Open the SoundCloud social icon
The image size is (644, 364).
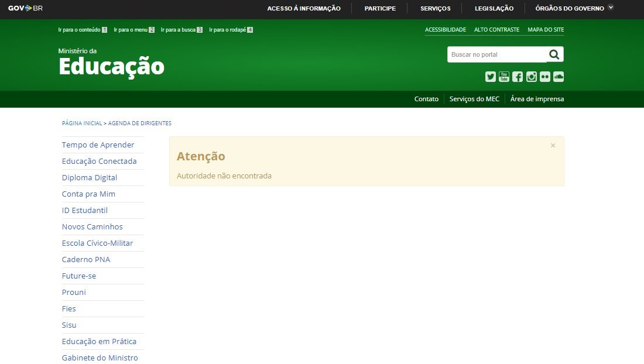[x=559, y=77]
